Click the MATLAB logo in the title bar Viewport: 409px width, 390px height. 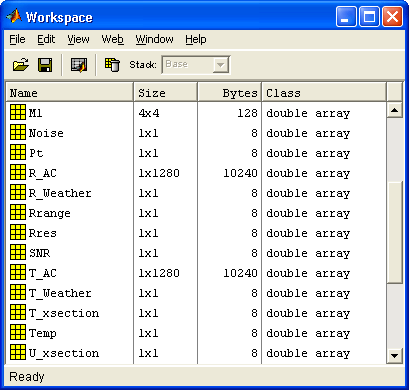pos(14,16)
